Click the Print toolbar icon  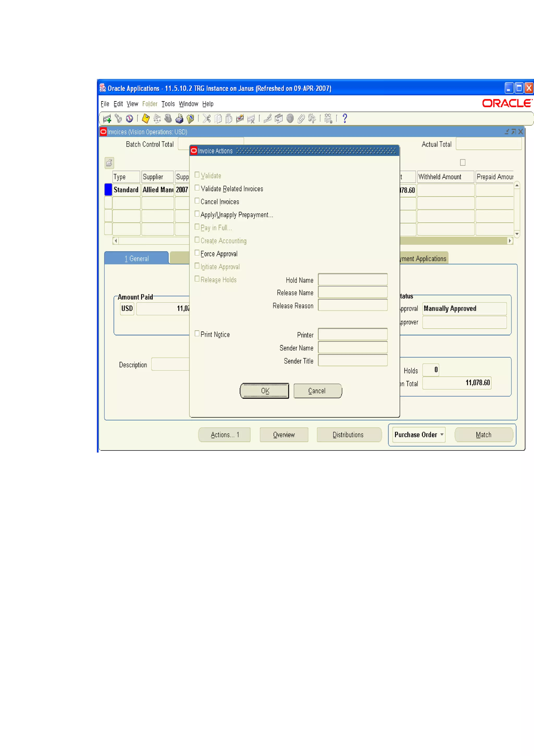[x=179, y=118]
